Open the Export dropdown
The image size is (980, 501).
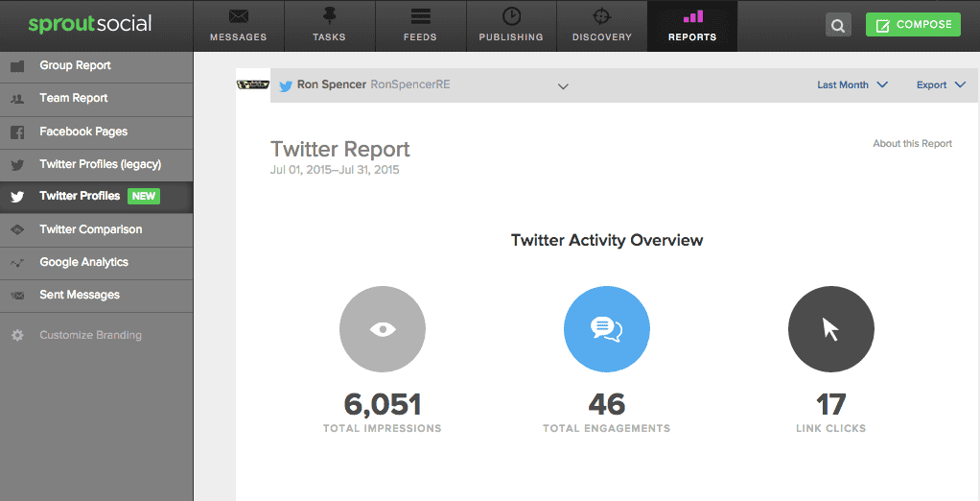(x=942, y=85)
